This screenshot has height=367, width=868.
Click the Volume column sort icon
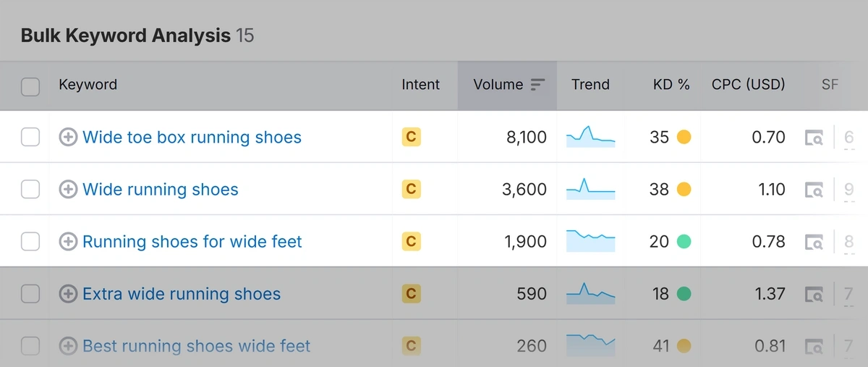pyautogui.click(x=537, y=85)
